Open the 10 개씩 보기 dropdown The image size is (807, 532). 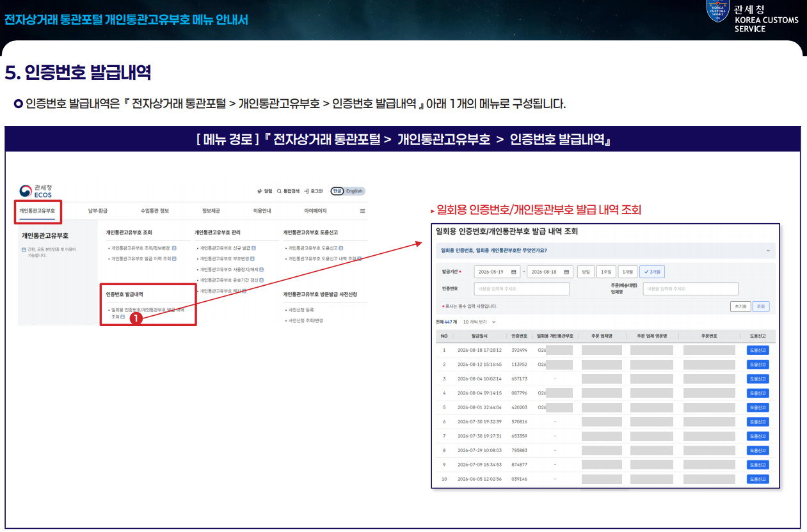click(x=479, y=322)
